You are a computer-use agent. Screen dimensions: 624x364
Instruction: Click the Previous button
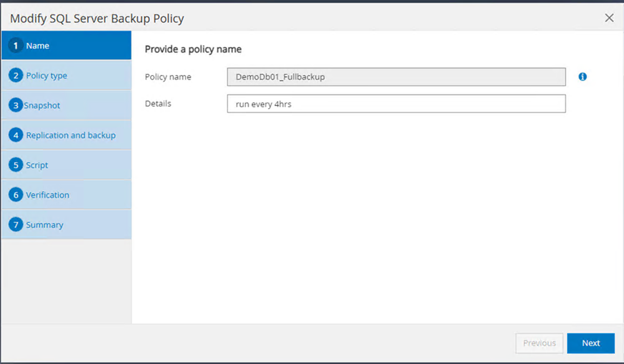[x=539, y=343]
